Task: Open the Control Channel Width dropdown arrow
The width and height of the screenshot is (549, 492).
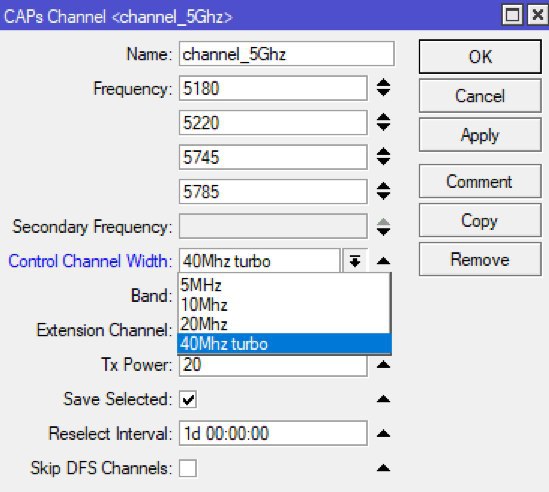Action: pos(355,261)
